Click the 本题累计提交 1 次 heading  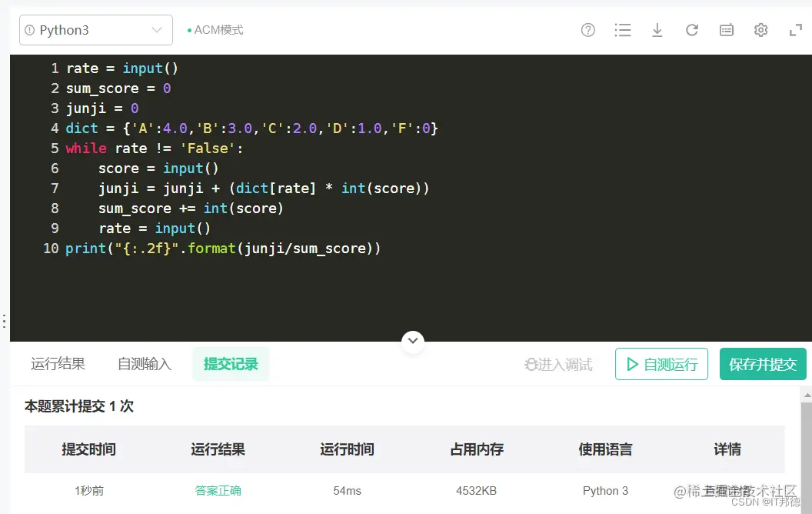79,406
